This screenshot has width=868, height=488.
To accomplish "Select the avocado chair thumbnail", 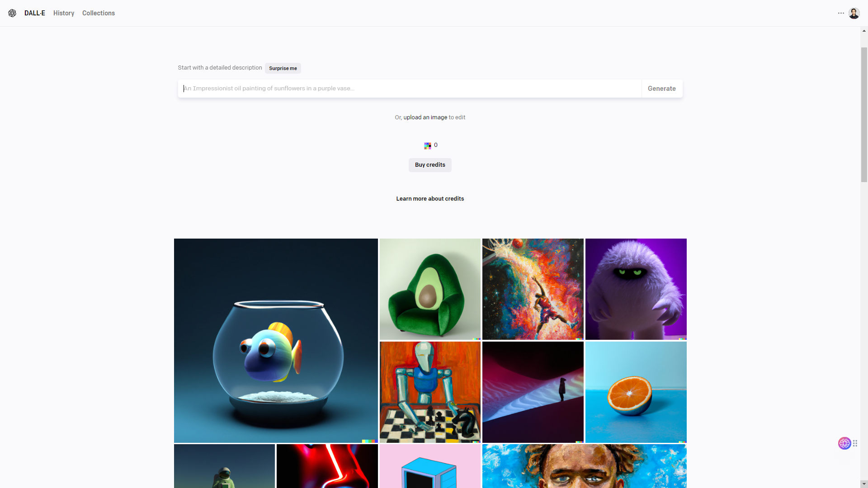I will pos(430,288).
